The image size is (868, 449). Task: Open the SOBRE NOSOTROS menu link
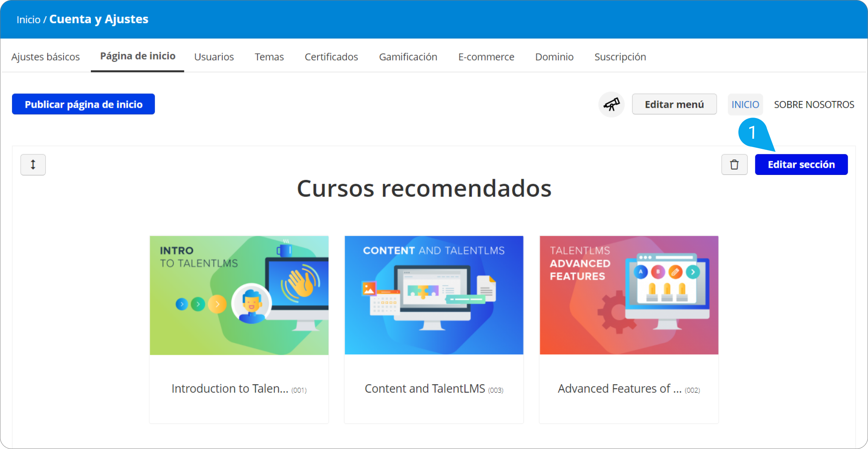(814, 104)
